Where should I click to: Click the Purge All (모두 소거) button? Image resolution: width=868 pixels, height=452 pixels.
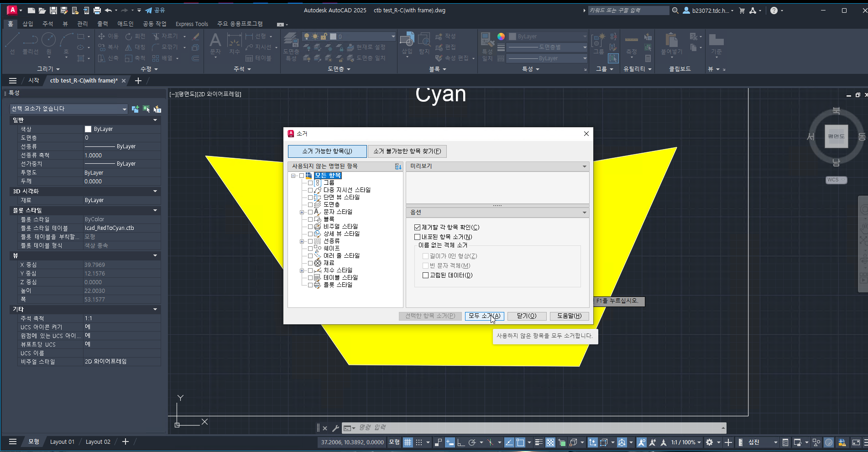pyautogui.click(x=484, y=316)
